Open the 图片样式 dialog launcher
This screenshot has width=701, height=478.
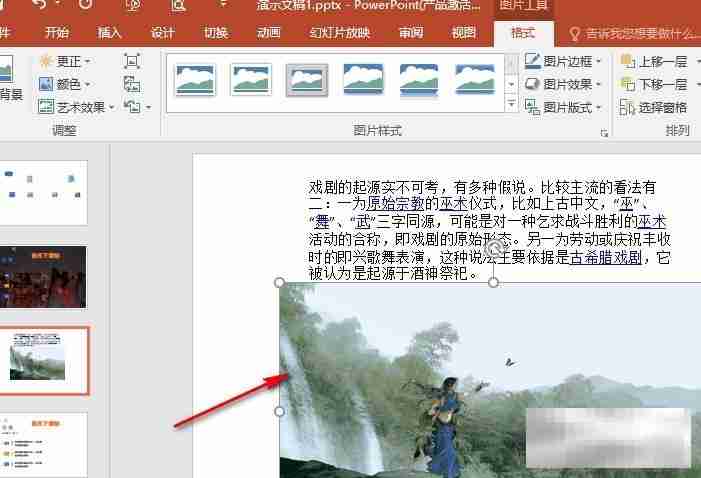tap(604, 133)
